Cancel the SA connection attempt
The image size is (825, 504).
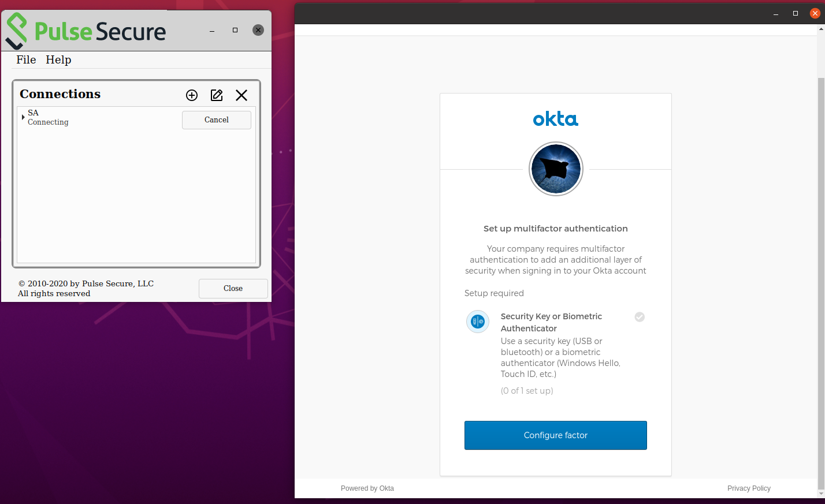pos(217,120)
